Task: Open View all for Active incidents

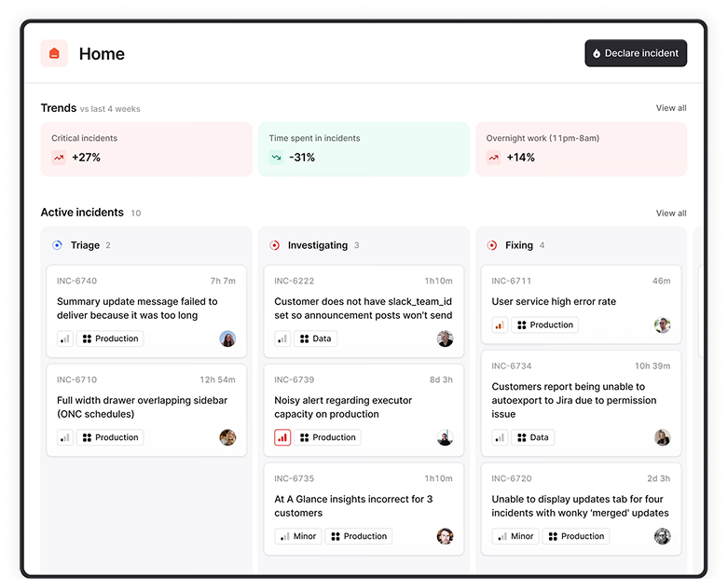Action: click(671, 214)
